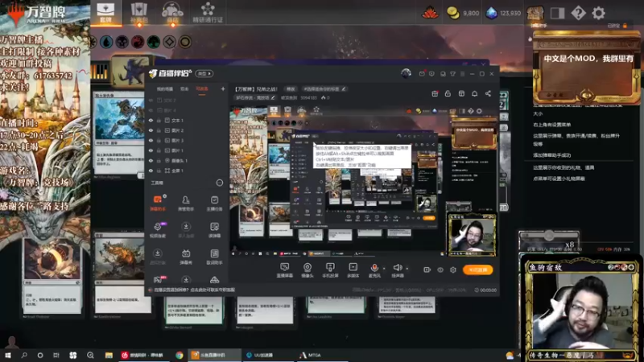Open user avatar in streaming app title bar
The width and height of the screenshot is (644, 362).
click(x=406, y=73)
